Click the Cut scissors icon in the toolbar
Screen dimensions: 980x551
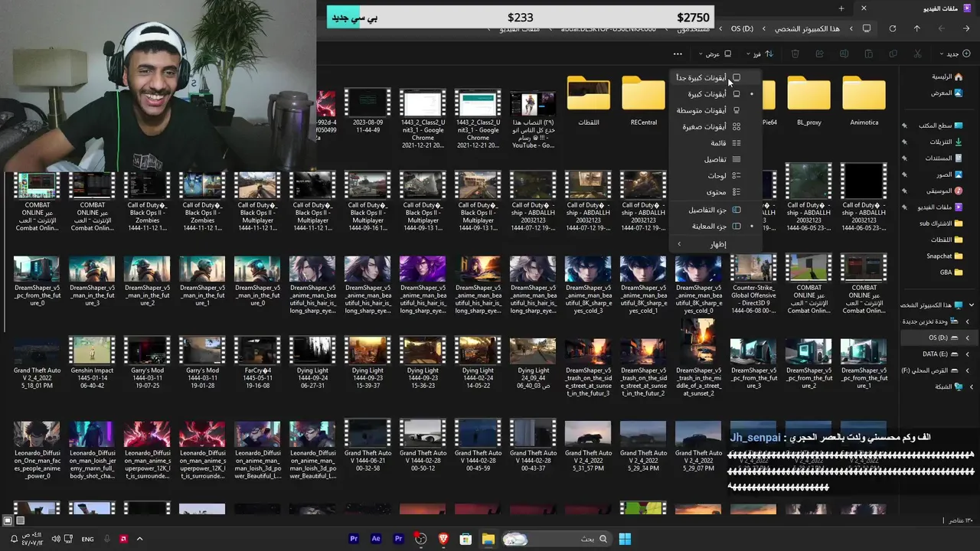[x=917, y=54]
